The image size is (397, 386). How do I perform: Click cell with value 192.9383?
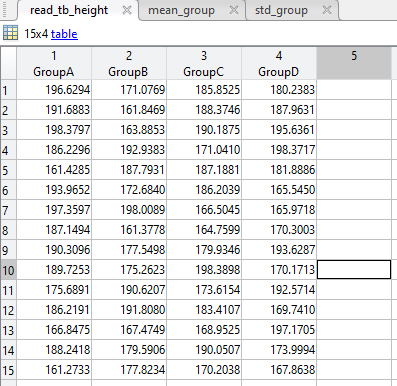tap(129, 150)
